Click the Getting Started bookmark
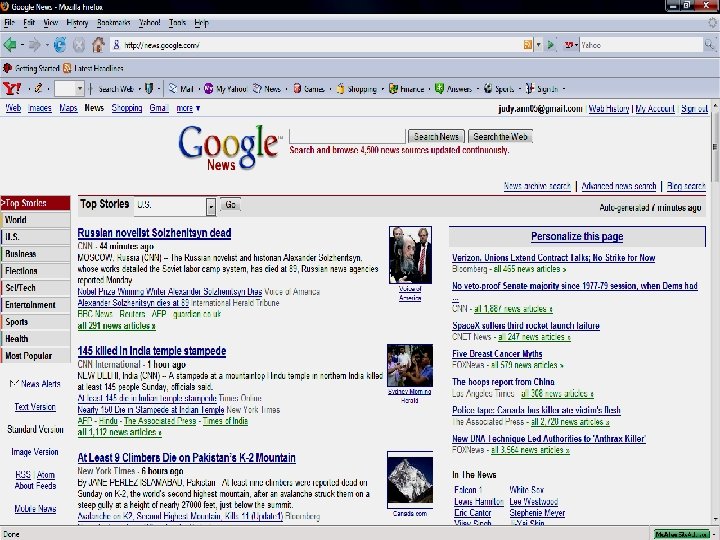 tap(31, 68)
